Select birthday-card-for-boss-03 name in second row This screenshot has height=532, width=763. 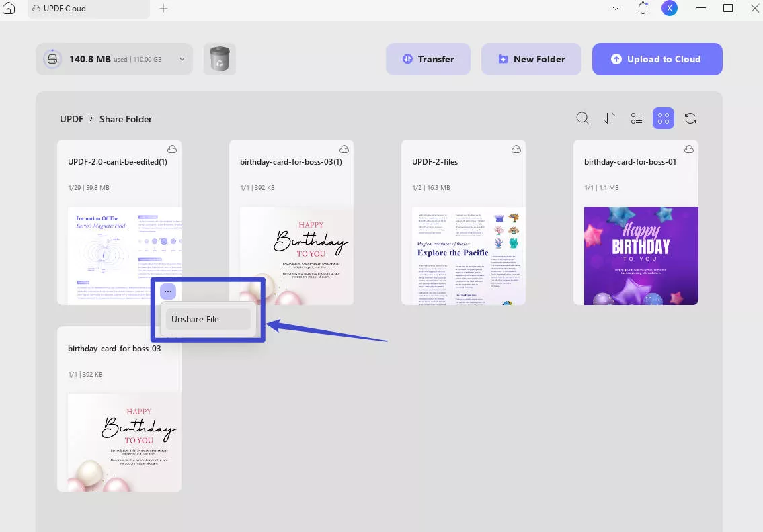(114, 349)
